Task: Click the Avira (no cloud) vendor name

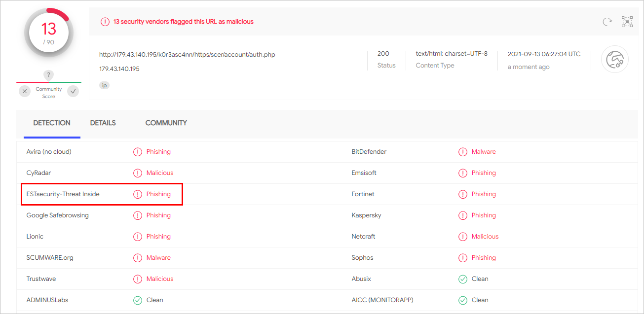Action: pos(49,152)
